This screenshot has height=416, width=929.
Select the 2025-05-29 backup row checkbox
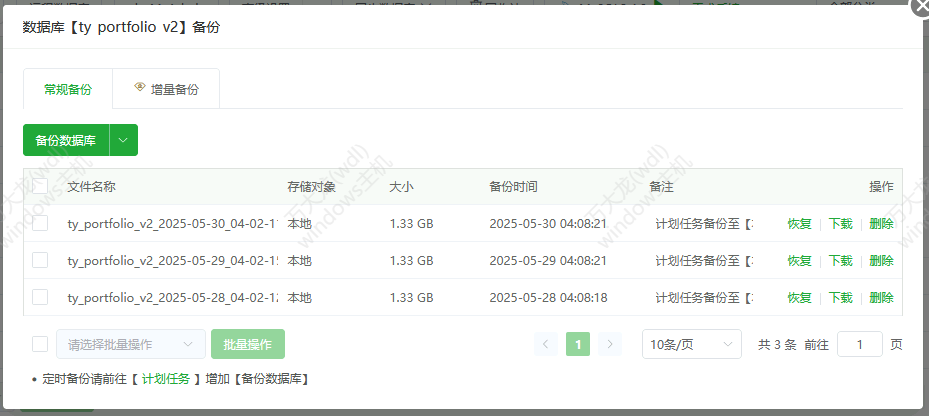(x=40, y=260)
